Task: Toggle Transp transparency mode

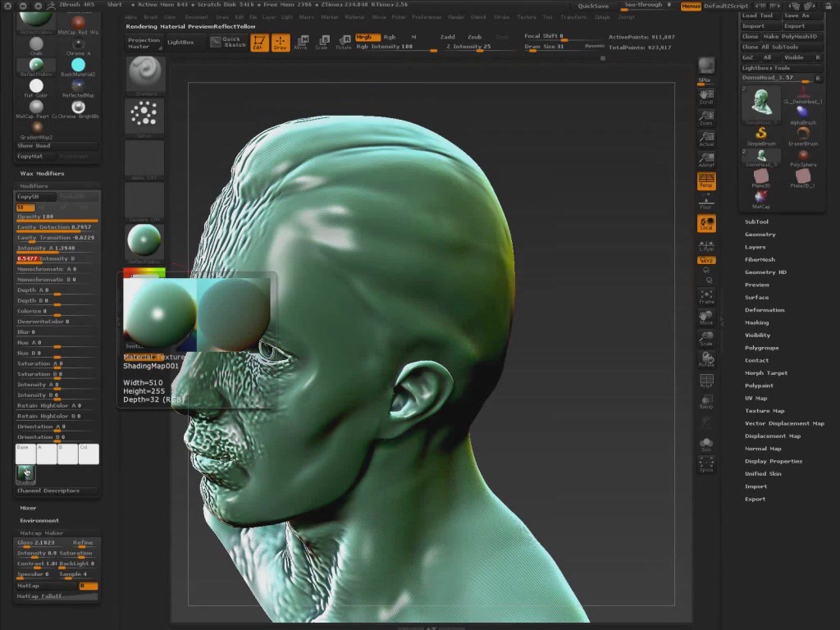Action: point(706,402)
